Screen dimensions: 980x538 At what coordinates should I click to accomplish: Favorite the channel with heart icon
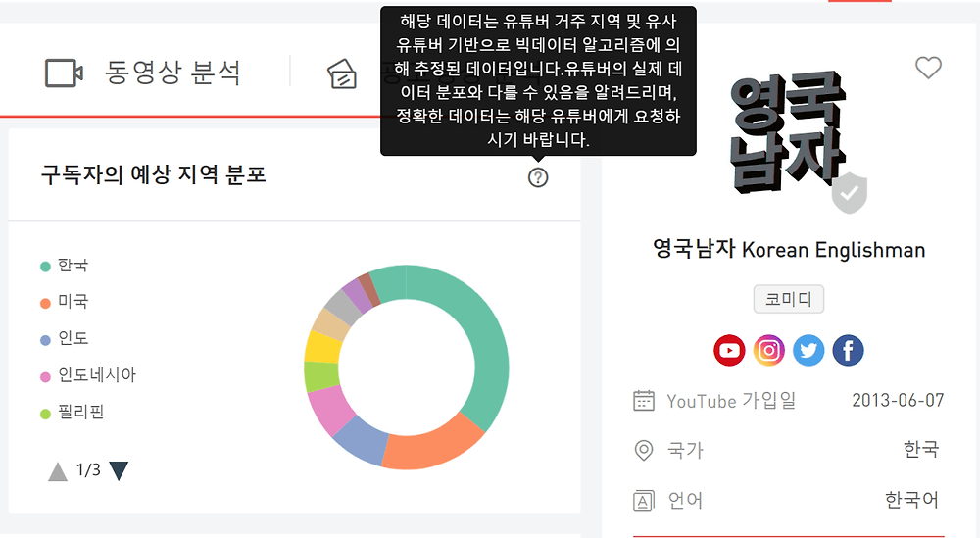(928, 68)
